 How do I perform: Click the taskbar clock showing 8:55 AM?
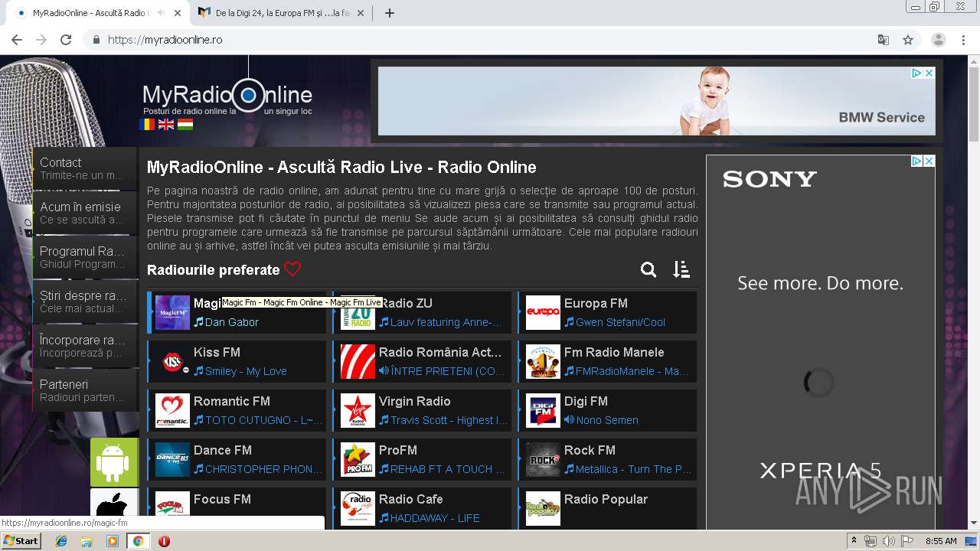pyautogui.click(x=941, y=541)
